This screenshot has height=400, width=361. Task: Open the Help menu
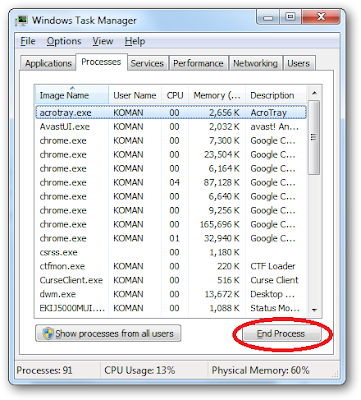point(135,41)
